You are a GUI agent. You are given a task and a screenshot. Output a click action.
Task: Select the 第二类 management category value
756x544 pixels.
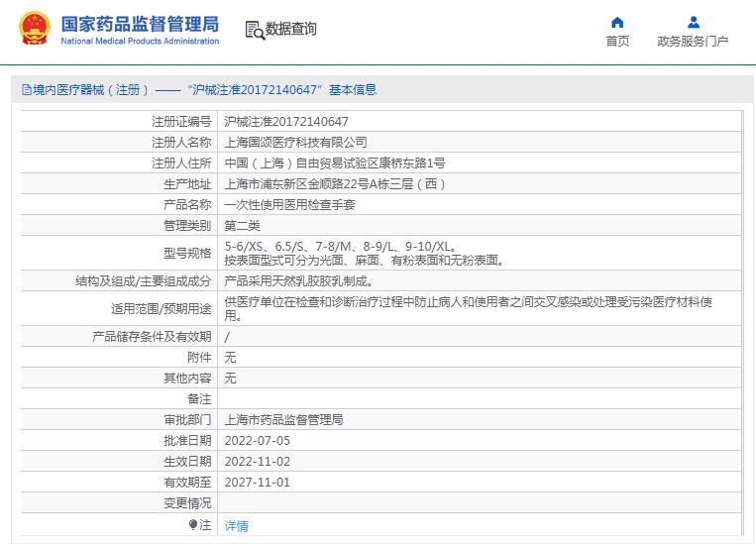(242, 225)
